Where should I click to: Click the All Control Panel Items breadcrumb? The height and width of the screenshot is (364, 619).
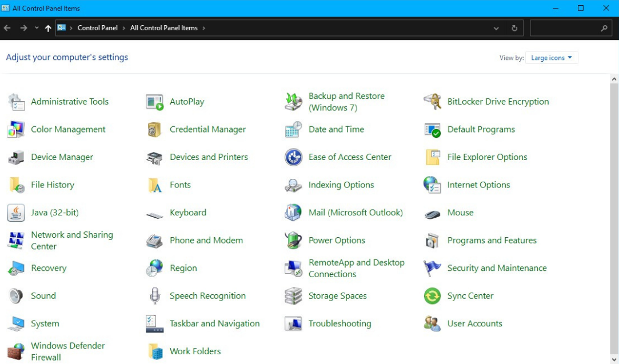coord(164,28)
